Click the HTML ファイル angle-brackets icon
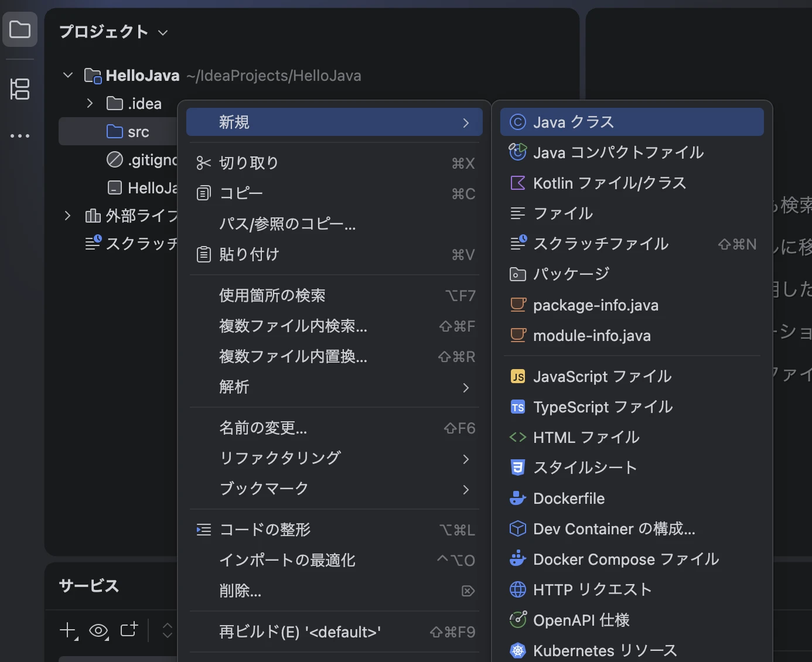Viewport: 812px width, 662px height. coord(518,437)
